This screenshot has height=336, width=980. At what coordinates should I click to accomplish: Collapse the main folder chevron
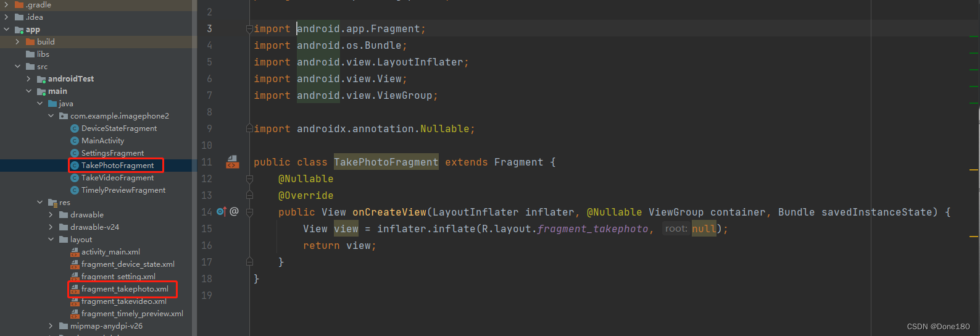tap(28, 91)
